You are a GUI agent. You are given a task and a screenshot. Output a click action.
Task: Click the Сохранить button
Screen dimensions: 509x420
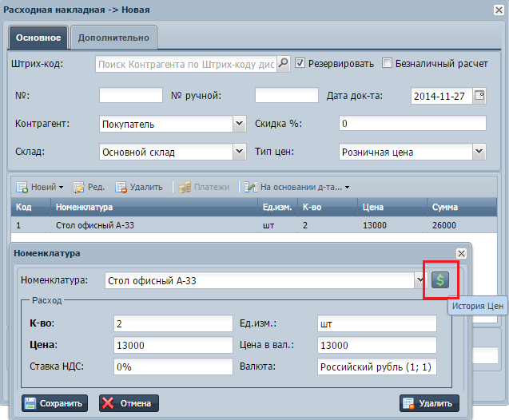click(54, 403)
